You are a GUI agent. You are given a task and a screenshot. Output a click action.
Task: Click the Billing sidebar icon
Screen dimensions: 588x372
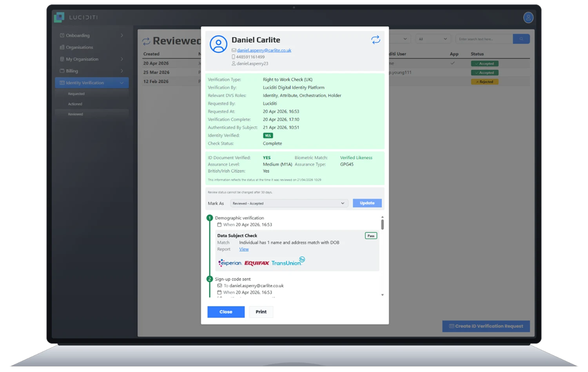point(62,71)
